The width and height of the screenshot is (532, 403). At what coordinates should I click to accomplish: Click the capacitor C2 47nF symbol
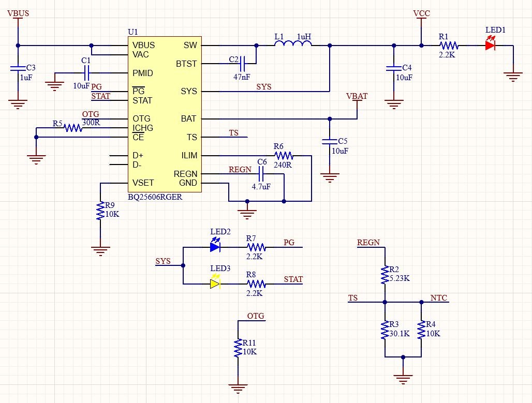tap(243, 65)
